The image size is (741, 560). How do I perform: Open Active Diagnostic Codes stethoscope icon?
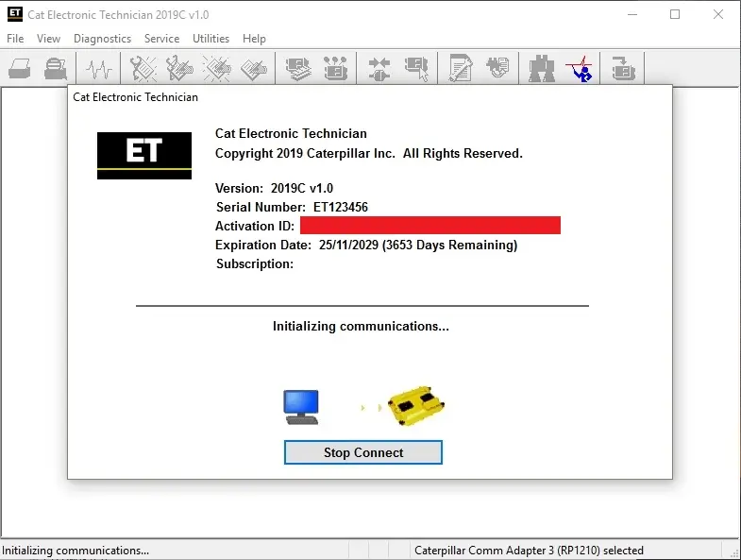point(143,69)
